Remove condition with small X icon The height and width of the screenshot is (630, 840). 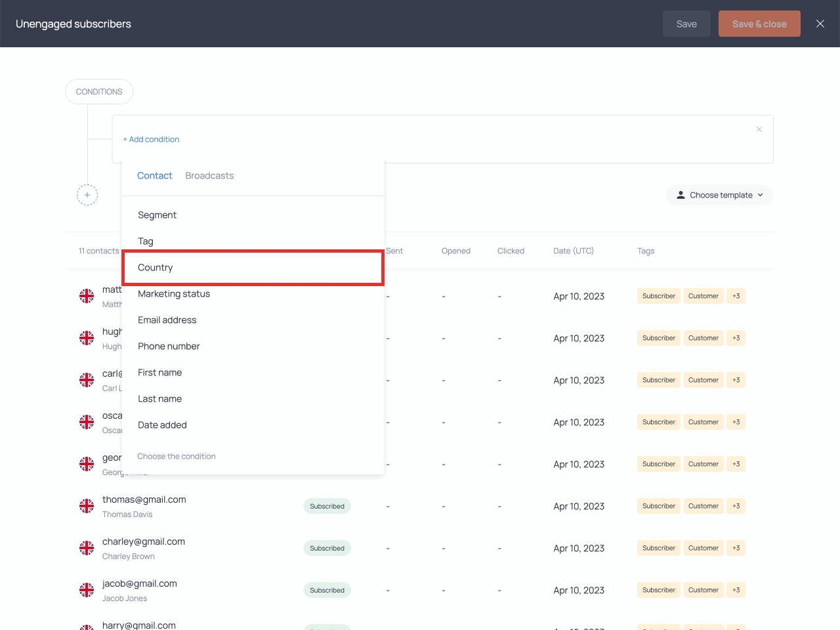click(759, 129)
